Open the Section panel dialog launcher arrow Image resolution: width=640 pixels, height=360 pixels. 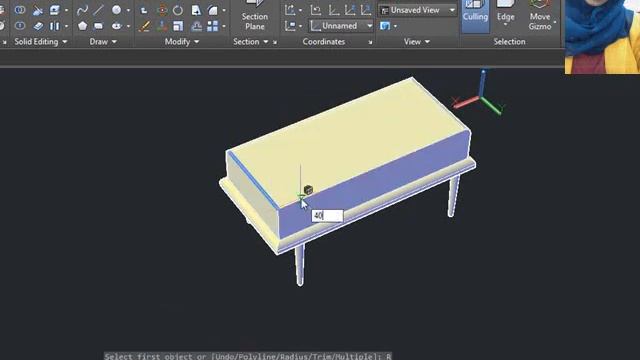tap(275, 42)
